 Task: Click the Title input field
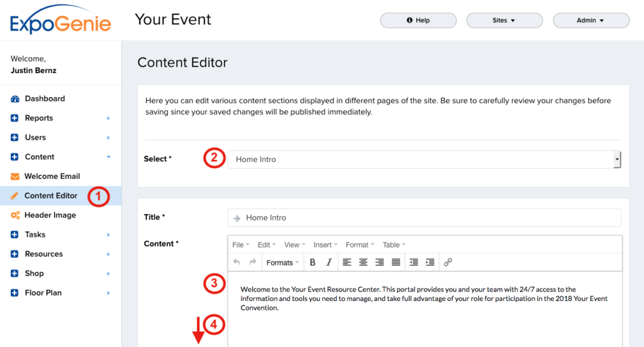point(424,218)
